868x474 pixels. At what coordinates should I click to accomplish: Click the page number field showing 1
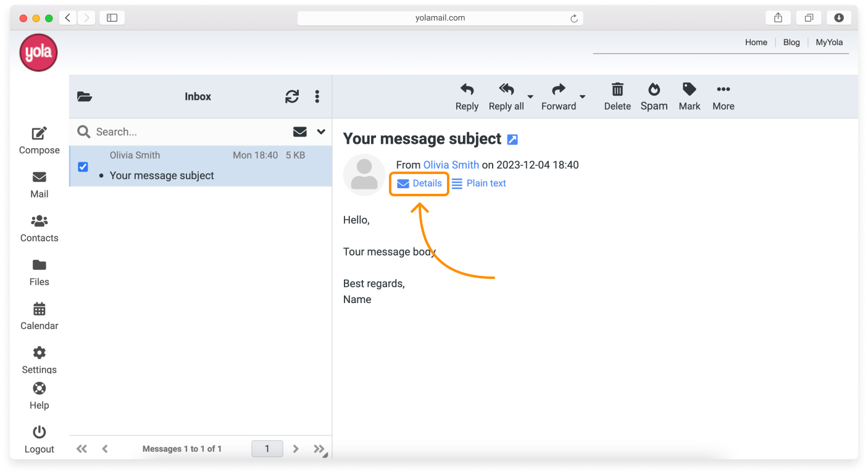pos(267,449)
